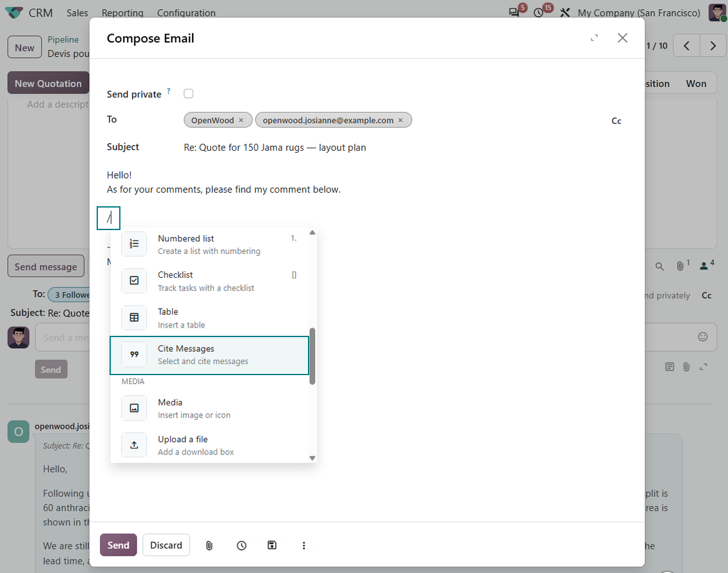This screenshot has height=573, width=728.
Task: Open emoji picker in chatter composer
Action: coord(703,336)
